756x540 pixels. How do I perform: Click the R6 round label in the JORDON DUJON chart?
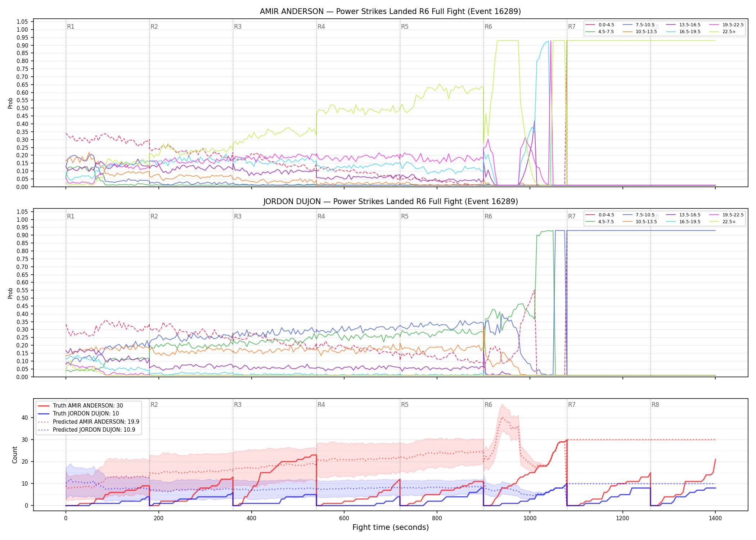(x=488, y=216)
